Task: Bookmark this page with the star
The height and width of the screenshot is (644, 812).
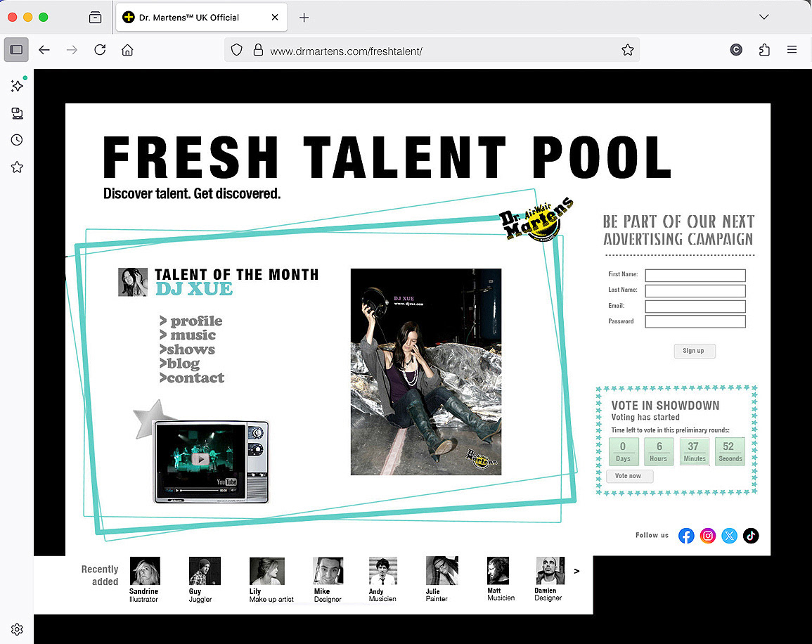Action: click(628, 50)
